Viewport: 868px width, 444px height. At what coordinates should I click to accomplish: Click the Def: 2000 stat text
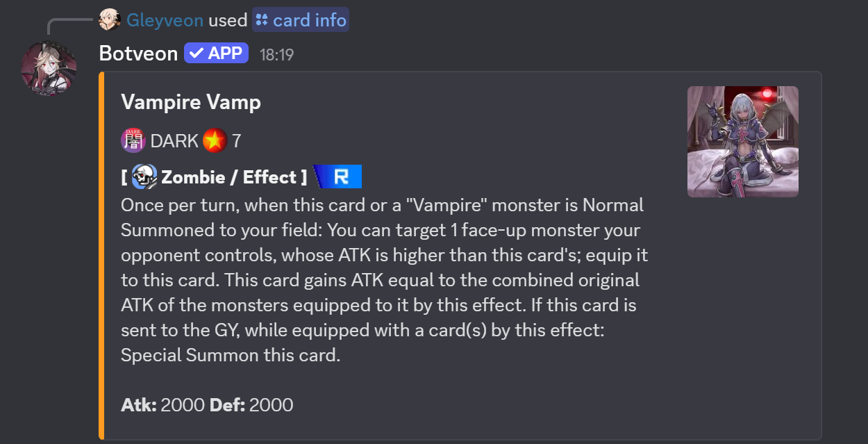251,405
